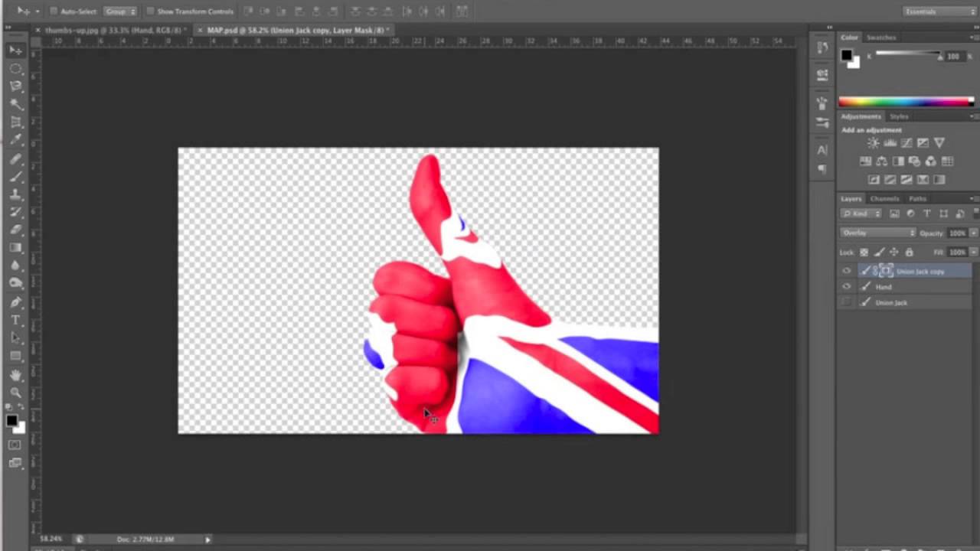Open the Layers panel flyout menu
The width and height of the screenshot is (980, 551).
coord(975,199)
